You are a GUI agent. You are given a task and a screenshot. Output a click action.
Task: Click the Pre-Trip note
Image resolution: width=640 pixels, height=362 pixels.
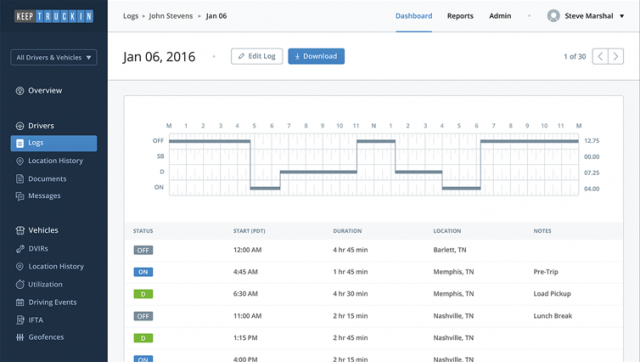pyautogui.click(x=546, y=272)
